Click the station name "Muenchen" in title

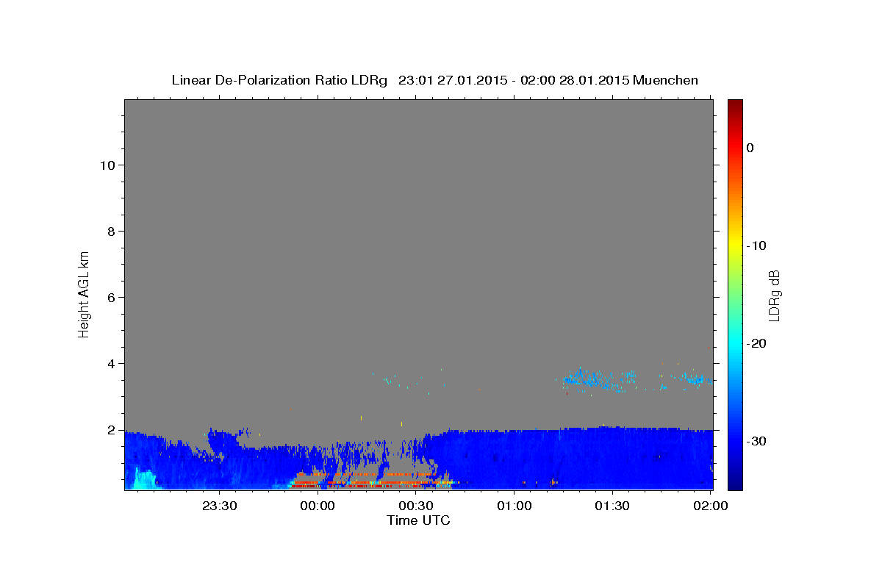(x=666, y=80)
